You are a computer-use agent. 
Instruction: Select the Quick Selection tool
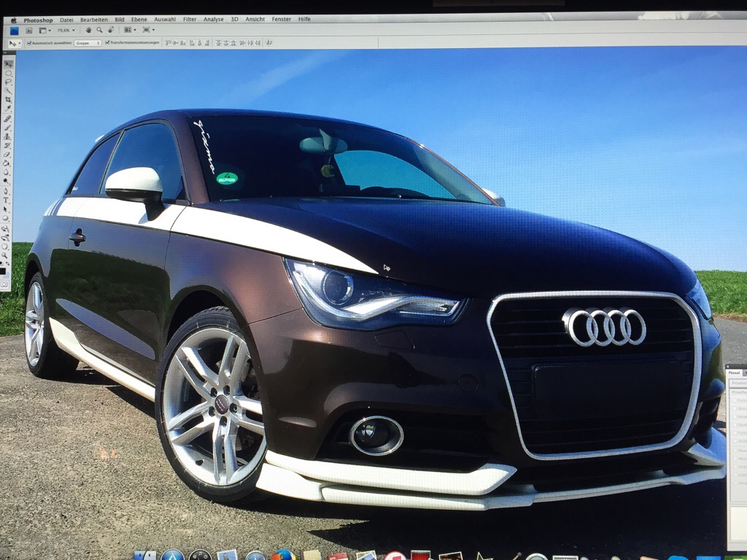8,90
